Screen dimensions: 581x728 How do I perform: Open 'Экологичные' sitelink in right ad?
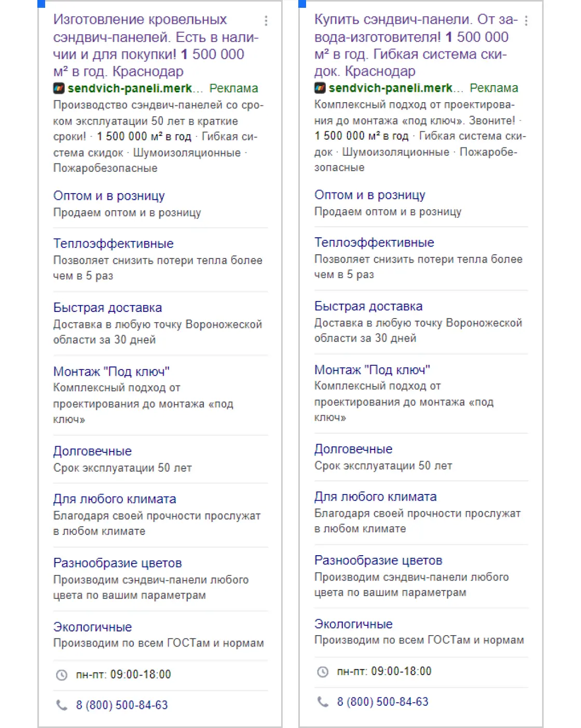pos(353,624)
